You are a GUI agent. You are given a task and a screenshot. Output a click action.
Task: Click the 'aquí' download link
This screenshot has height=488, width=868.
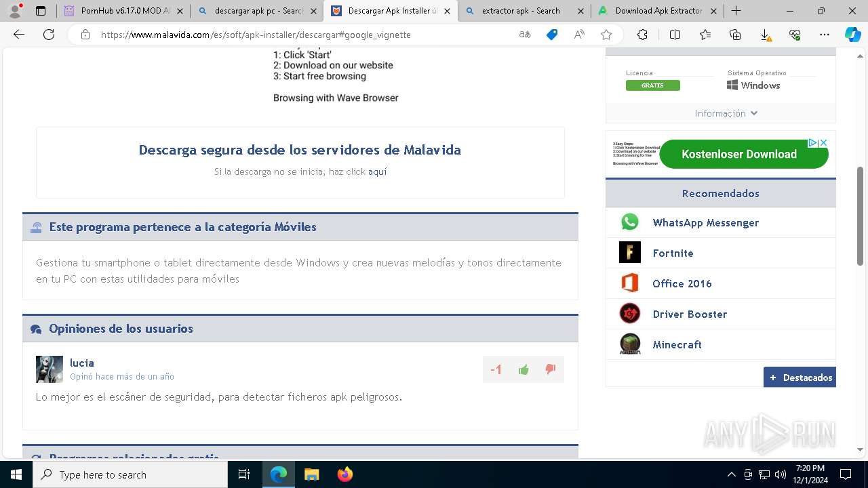click(x=378, y=171)
